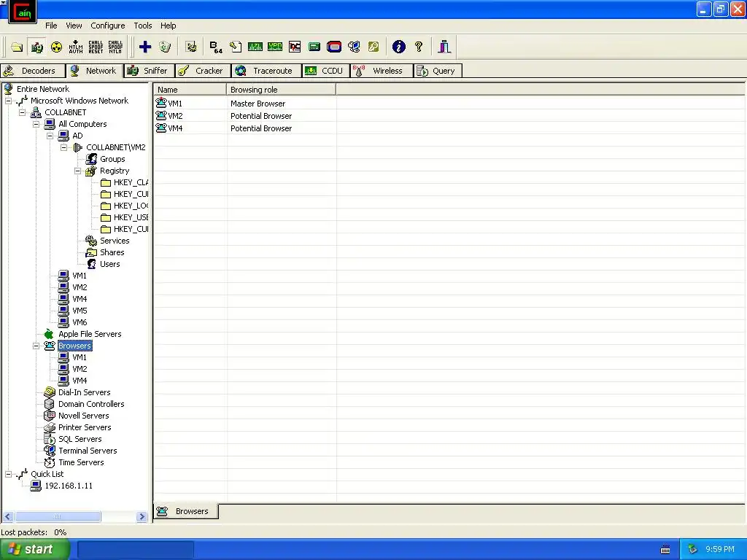Open the Cisco Type-7 password decoder icon
This screenshot has height=560, width=747.
point(255,47)
